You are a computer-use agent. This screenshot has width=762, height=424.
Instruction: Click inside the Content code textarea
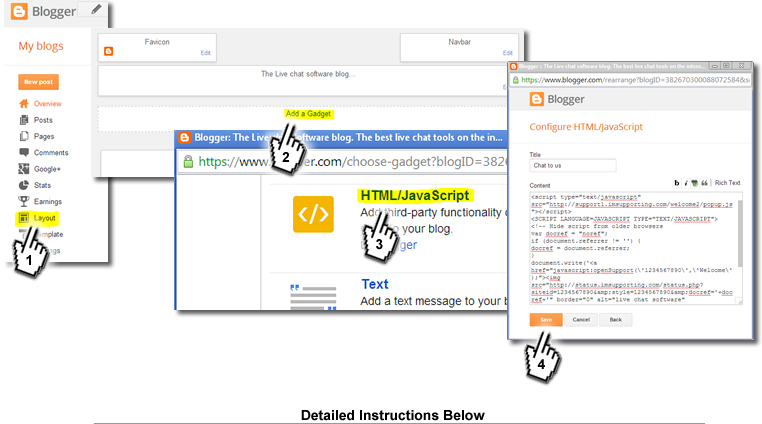[634, 248]
